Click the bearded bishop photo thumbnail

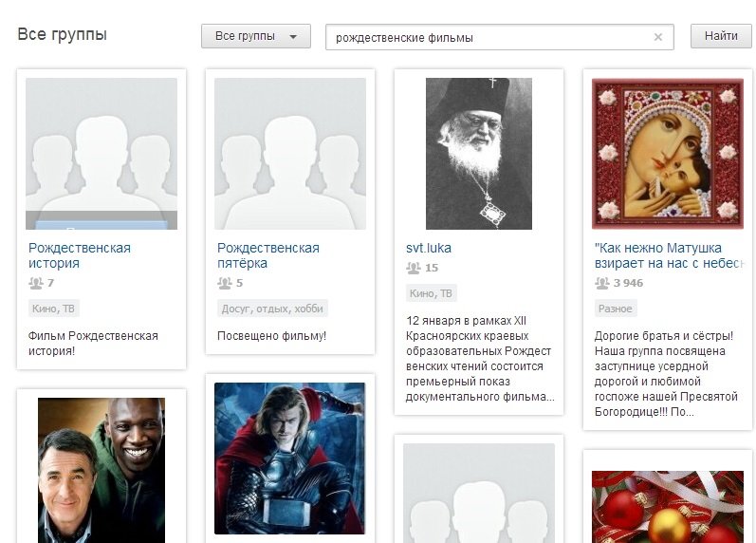[479, 154]
